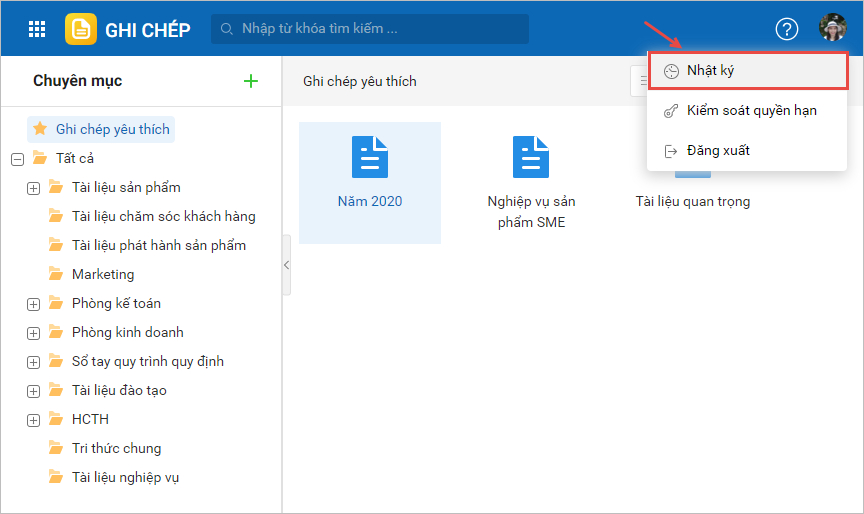Open Tài liệu nghiệp vụ category
The image size is (864, 514).
[x=126, y=478]
